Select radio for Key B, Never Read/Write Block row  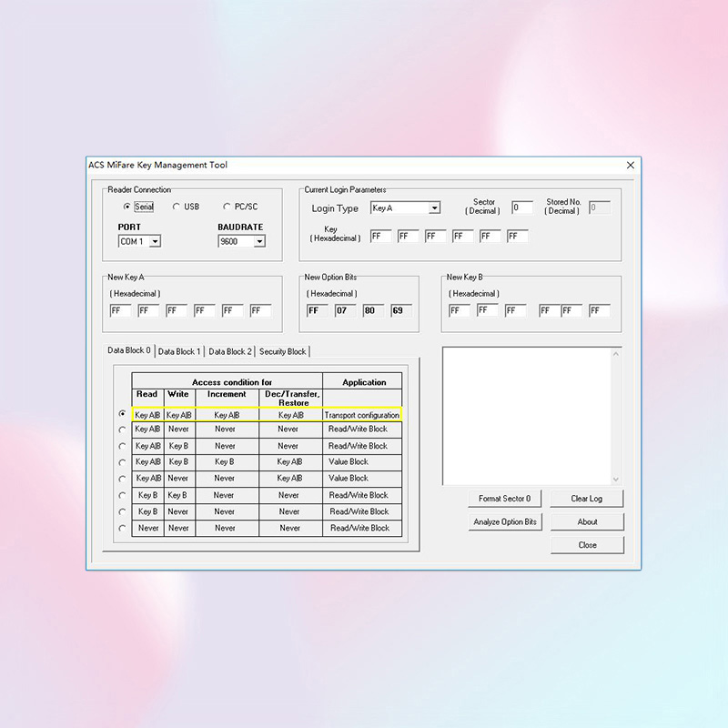point(122,511)
